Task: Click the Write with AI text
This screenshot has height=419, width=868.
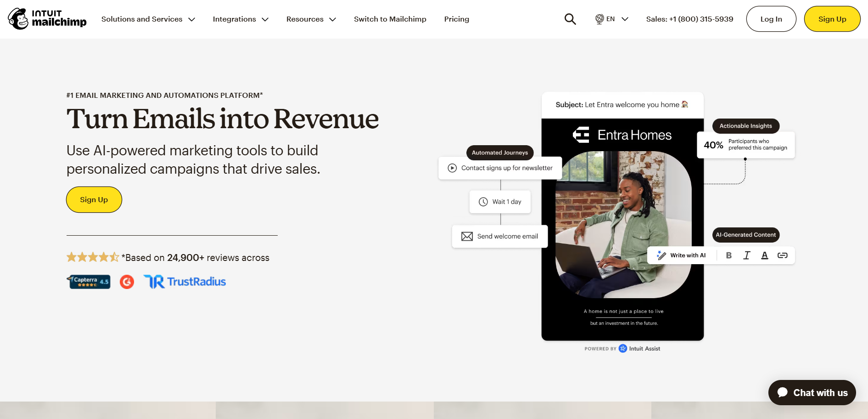Action: (688, 255)
